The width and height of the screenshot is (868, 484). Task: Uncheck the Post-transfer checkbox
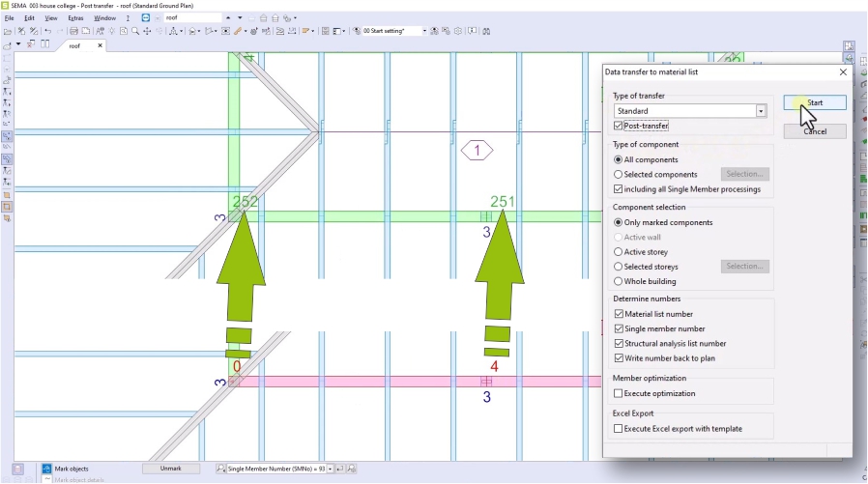pyautogui.click(x=619, y=126)
